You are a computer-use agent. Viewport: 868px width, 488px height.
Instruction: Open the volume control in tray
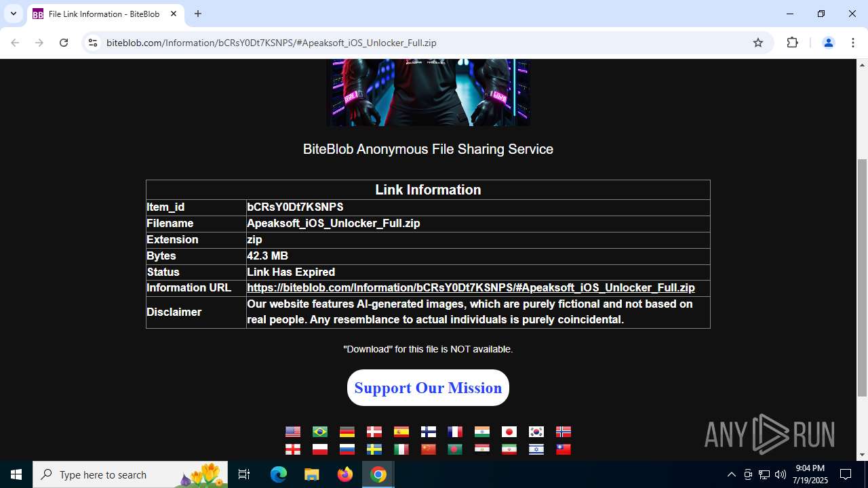(x=781, y=474)
